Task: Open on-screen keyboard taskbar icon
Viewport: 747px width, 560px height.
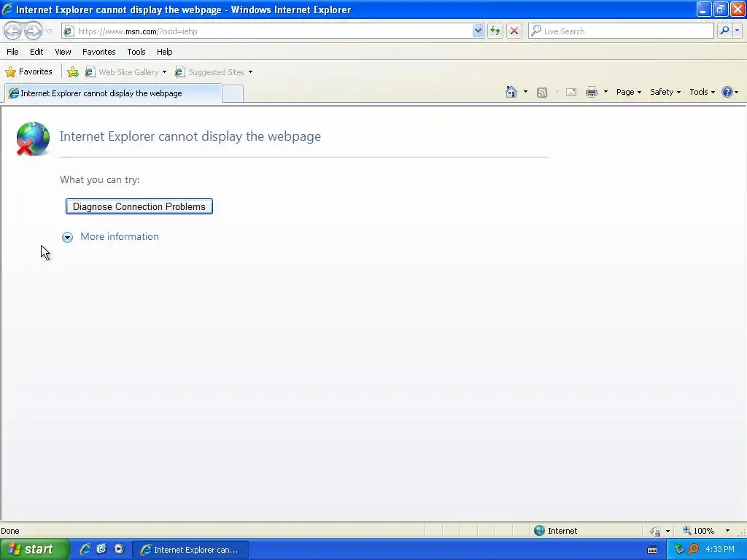Action: pos(652,550)
